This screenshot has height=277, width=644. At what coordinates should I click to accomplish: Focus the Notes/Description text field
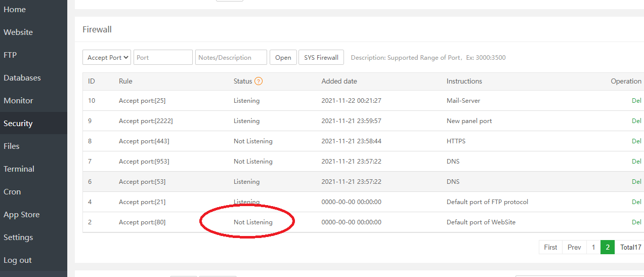pyautogui.click(x=231, y=57)
